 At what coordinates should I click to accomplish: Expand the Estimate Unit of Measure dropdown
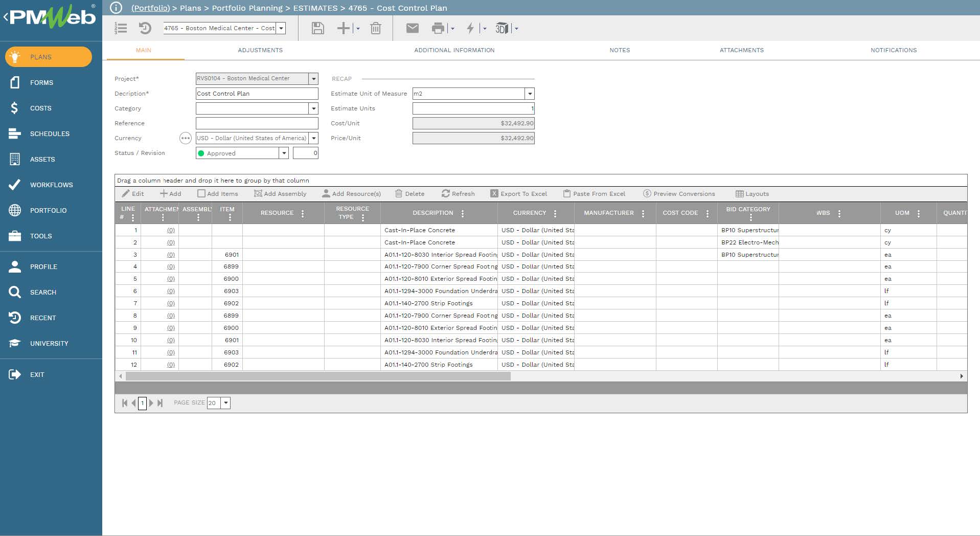point(530,94)
